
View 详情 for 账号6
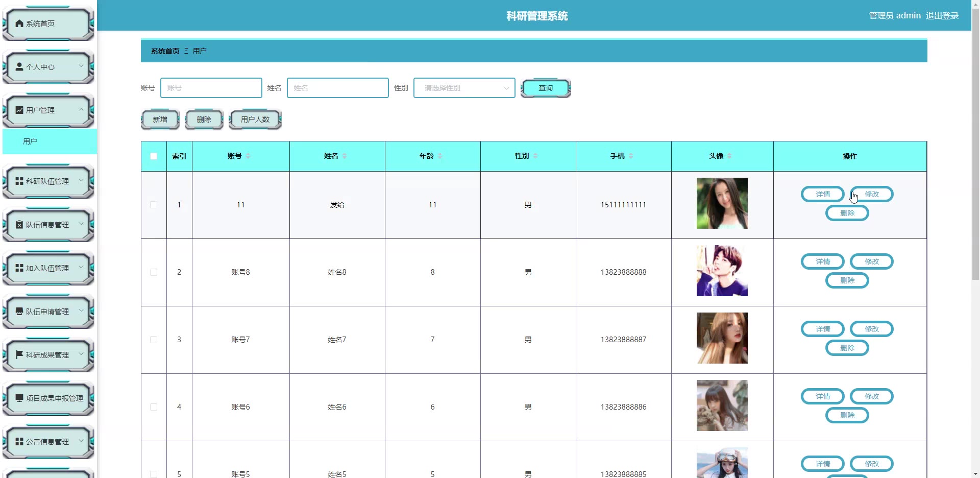[823, 396]
